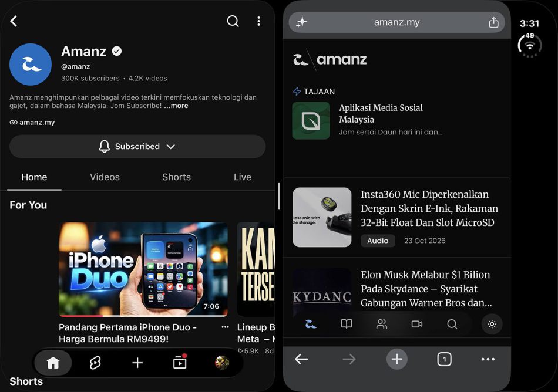This screenshot has height=392, width=558.
Task: Open the amanz.my site search magnifier
Action: tap(452, 324)
